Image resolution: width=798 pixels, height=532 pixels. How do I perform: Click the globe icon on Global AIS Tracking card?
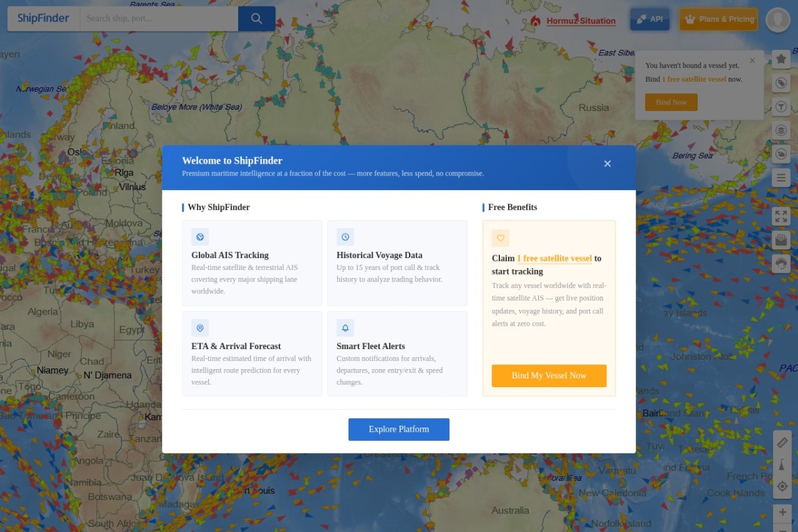point(199,237)
